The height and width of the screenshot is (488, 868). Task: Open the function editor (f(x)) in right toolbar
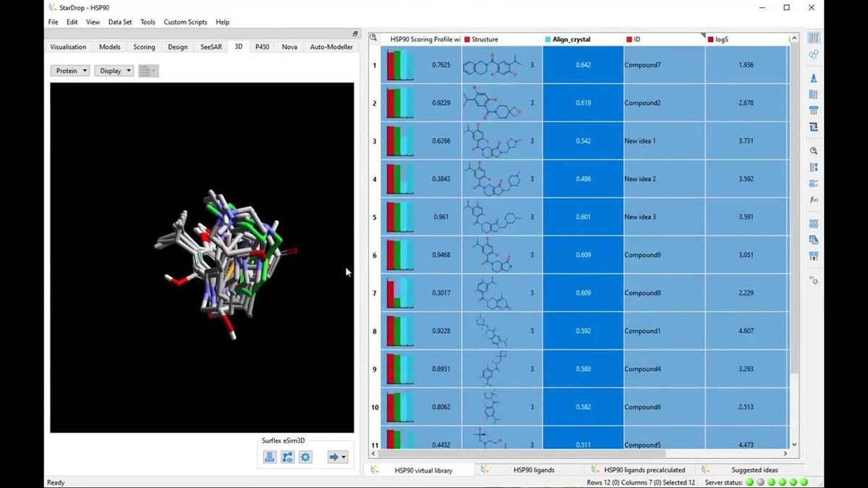(814, 200)
